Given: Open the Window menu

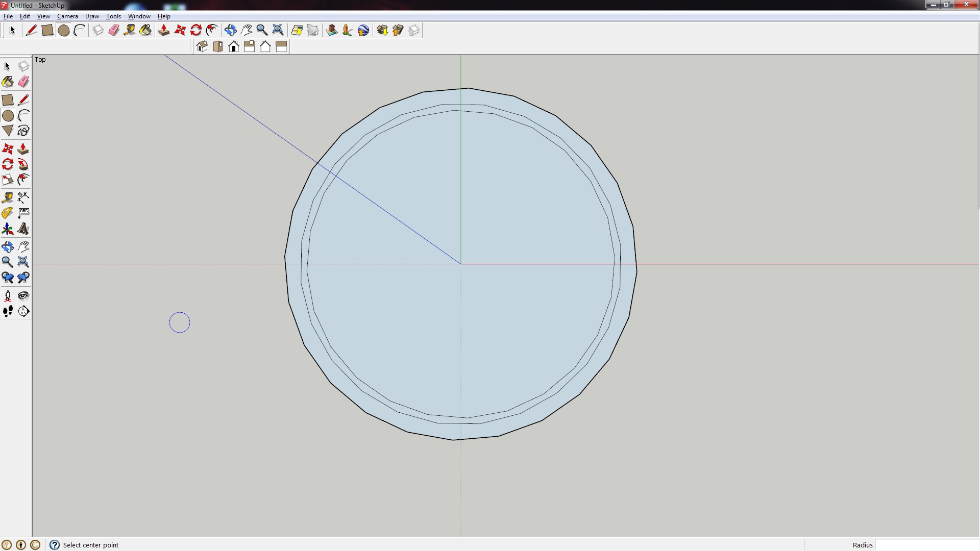Looking at the screenshot, I should [x=139, y=16].
